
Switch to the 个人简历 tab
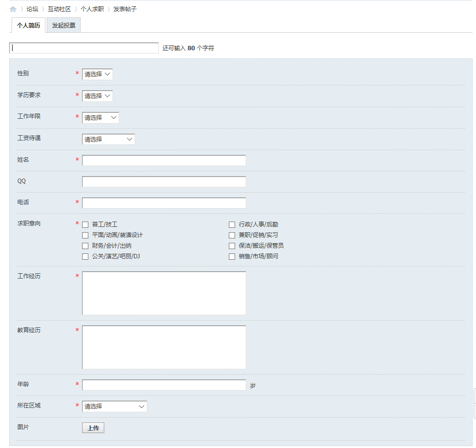coord(28,25)
